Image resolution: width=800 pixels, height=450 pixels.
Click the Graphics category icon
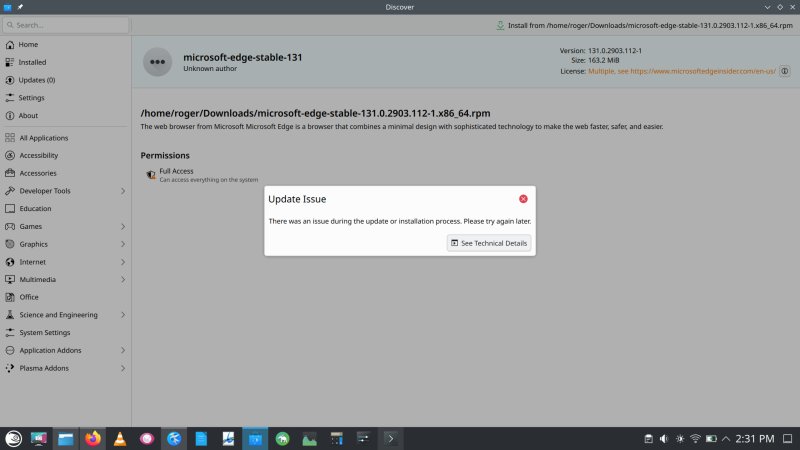pyautogui.click(x=10, y=244)
